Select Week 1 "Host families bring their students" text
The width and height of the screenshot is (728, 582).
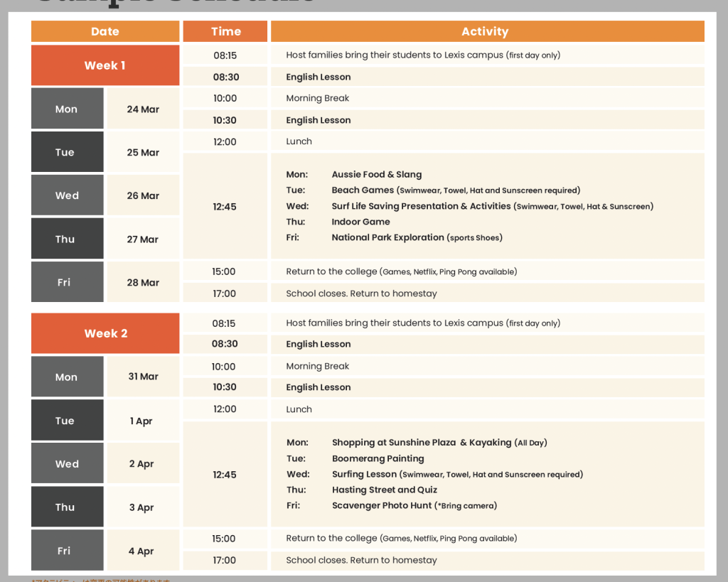(423, 55)
